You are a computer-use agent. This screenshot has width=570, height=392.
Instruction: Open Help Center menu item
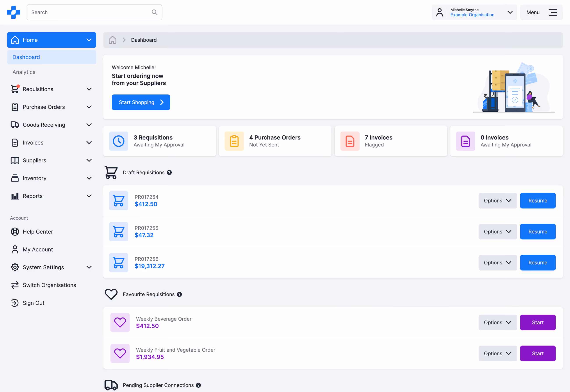pyautogui.click(x=37, y=232)
